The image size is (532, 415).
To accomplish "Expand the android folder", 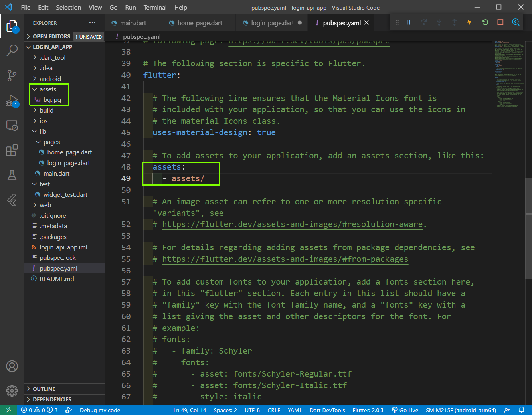I will [x=50, y=79].
